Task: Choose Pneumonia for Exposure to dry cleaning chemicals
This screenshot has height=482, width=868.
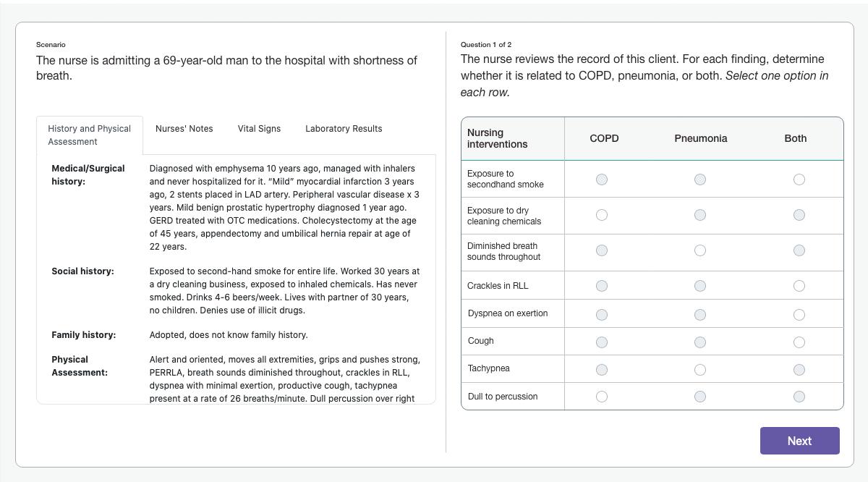Action: pyautogui.click(x=700, y=215)
